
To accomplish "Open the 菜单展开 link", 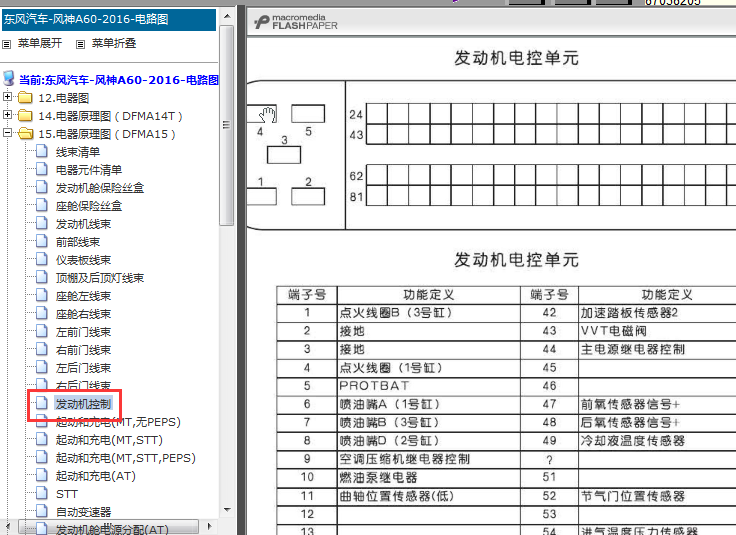I will point(40,43).
